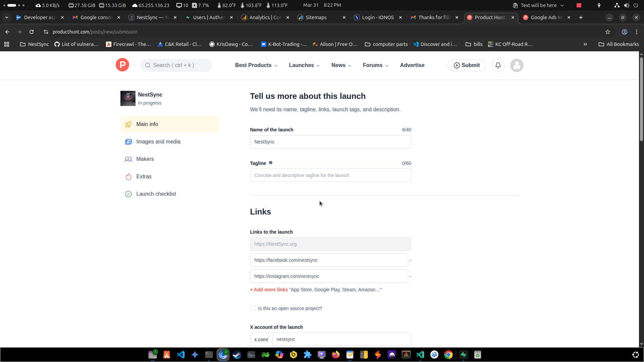Click Add more links

click(x=269, y=290)
